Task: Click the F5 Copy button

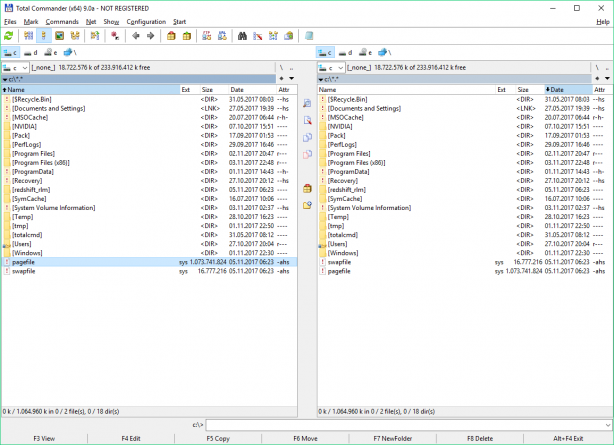Action: click(218, 438)
